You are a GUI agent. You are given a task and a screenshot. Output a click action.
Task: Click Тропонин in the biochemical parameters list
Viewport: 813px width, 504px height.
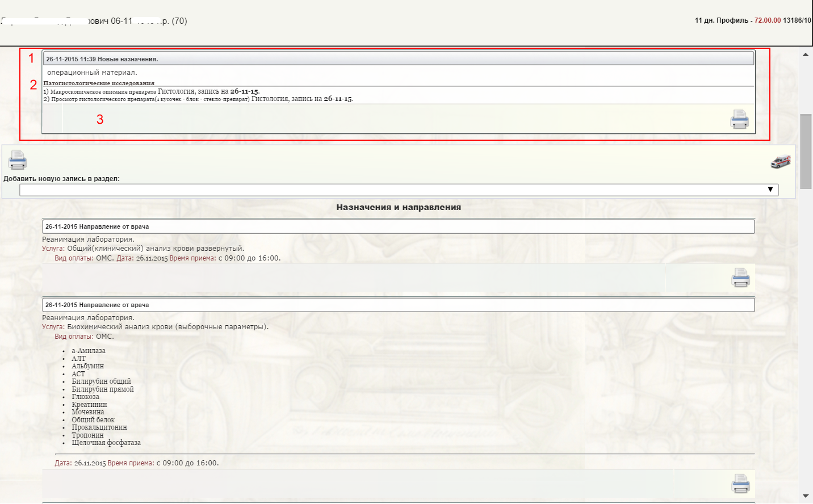point(87,435)
